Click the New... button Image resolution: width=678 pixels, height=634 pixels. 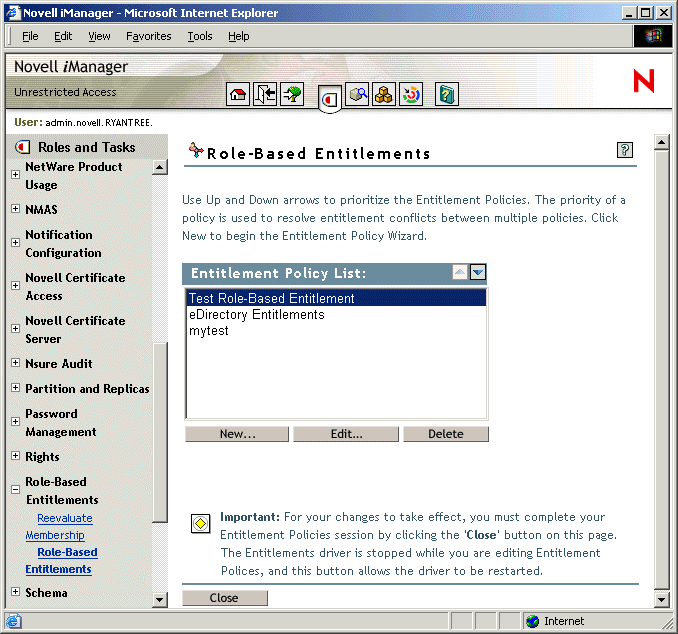tap(237, 434)
